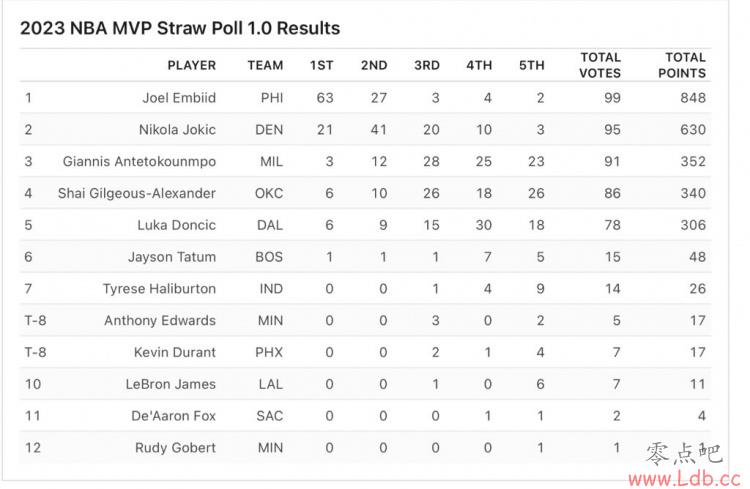Open the www.Ldb.cc watermark link
The width and height of the screenshot is (750, 489).
pyautogui.click(x=684, y=478)
